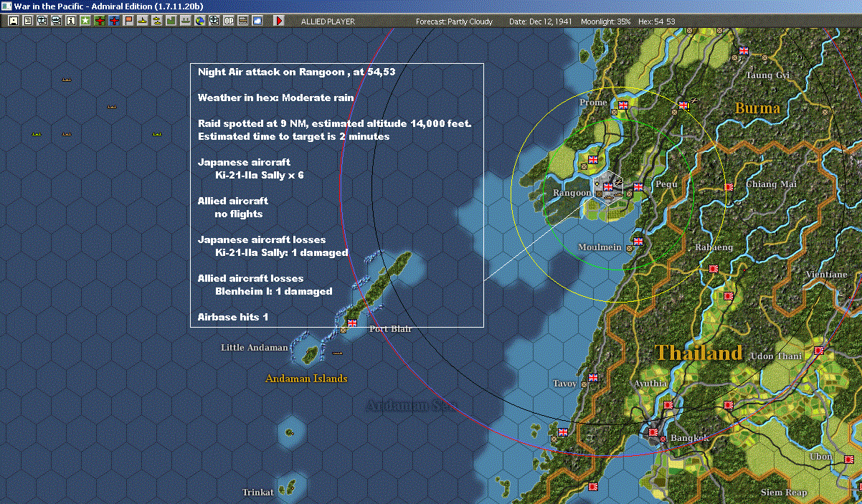Click the first white-square toolbar icon
The image size is (862, 504).
[13, 21]
